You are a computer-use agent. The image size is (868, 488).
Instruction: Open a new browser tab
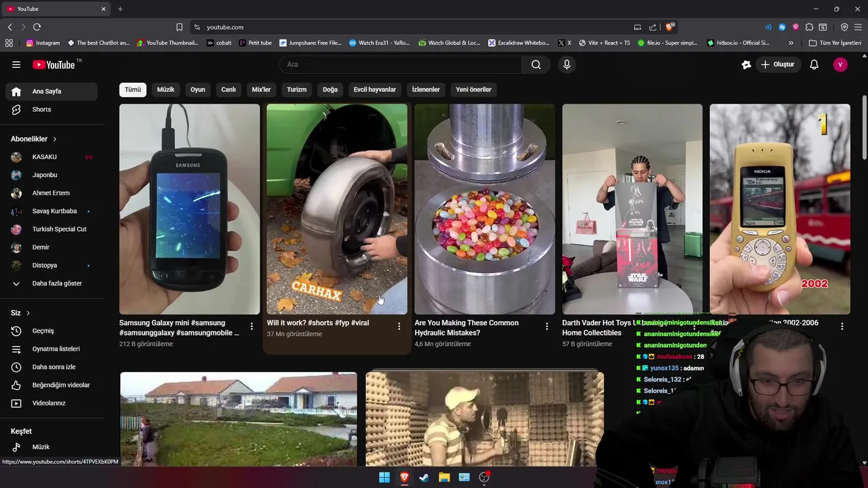coord(120,9)
